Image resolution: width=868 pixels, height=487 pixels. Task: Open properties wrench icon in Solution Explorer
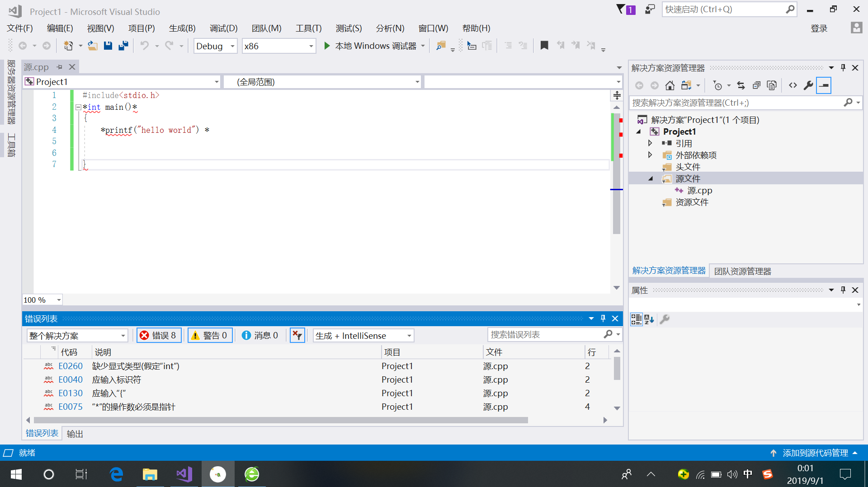pyautogui.click(x=808, y=85)
